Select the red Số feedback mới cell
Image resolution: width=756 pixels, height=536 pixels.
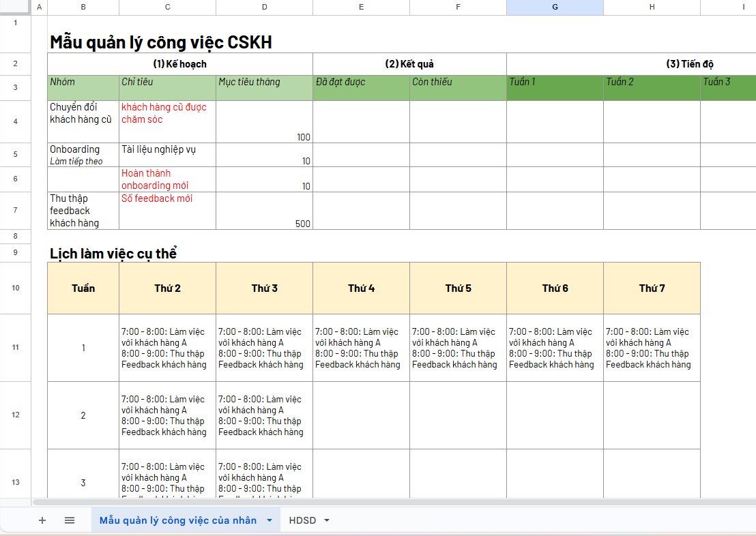coord(167,211)
